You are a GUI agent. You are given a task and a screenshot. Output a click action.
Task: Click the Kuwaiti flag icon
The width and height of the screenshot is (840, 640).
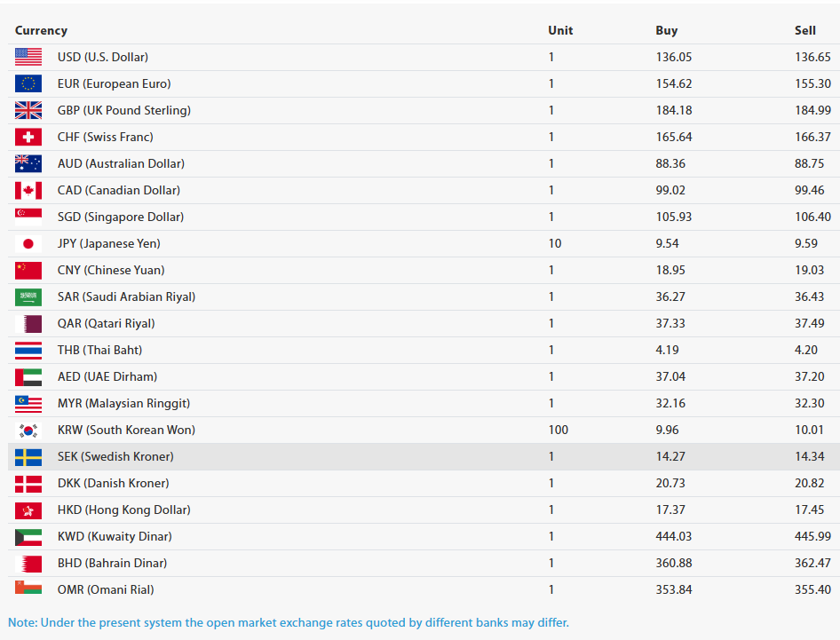(28, 537)
